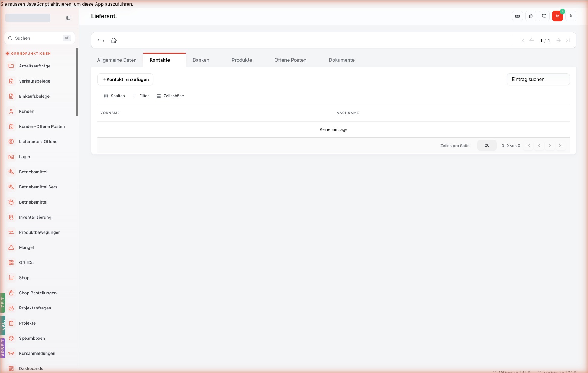Open the Spalten column chooser
Screen dimensions: 588x373
point(114,96)
